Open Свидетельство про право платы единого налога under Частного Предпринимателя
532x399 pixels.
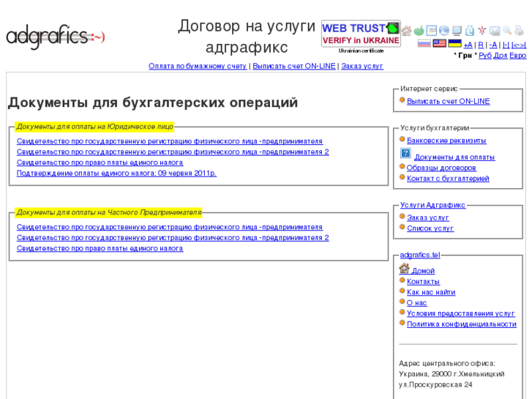coord(100,249)
